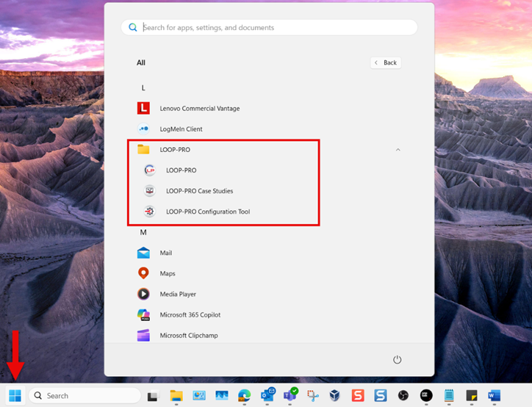Open Microsoft 365 Copilot
Image resolution: width=532 pixels, height=407 pixels.
click(190, 314)
